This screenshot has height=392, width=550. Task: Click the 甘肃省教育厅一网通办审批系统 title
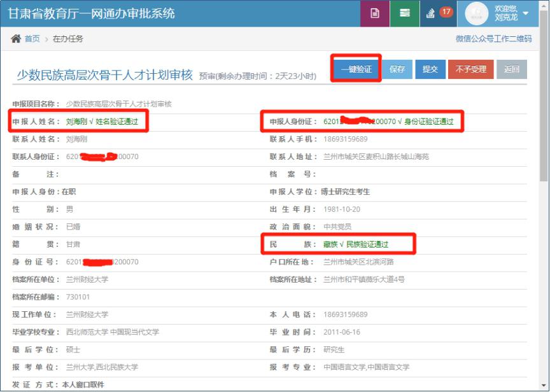point(91,13)
